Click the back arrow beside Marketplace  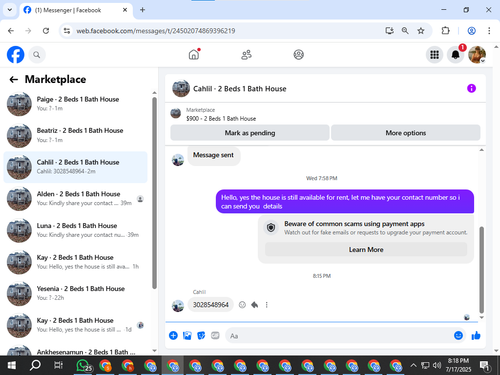pos(13,79)
